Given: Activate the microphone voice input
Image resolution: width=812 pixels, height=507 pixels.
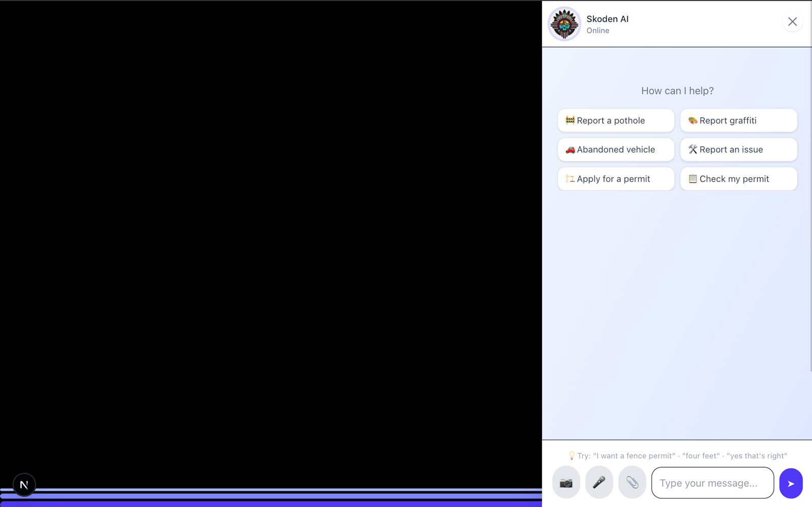Looking at the screenshot, I should pyautogui.click(x=599, y=483).
